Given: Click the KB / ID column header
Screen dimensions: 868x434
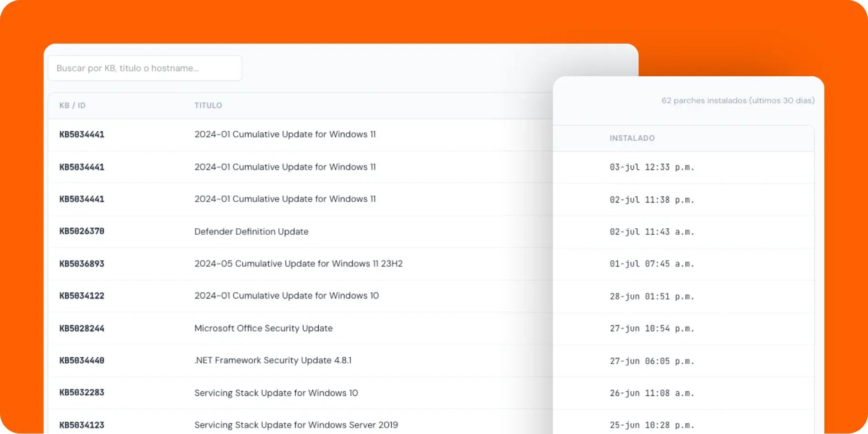Looking at the screenshot, I should click(72, 105).
